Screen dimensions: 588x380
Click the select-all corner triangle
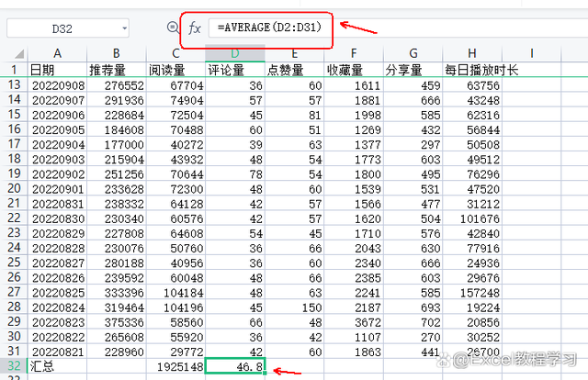tap(19, 54)
